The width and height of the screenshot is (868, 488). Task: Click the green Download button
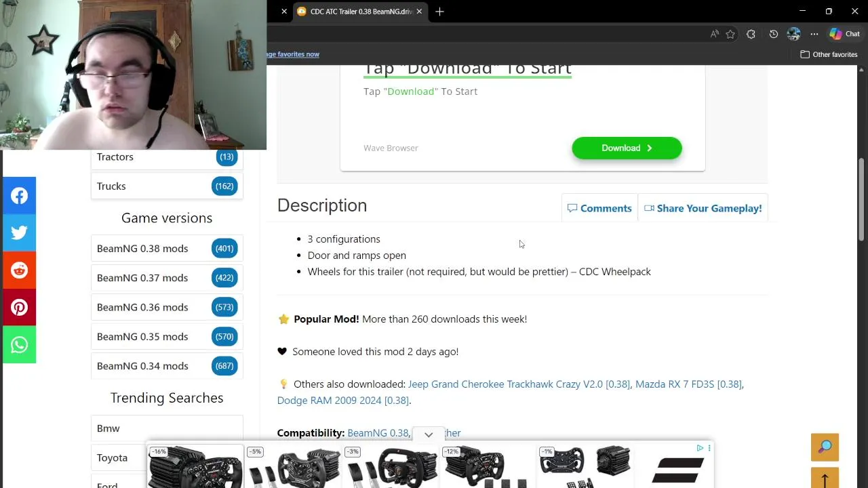(627, 148)
